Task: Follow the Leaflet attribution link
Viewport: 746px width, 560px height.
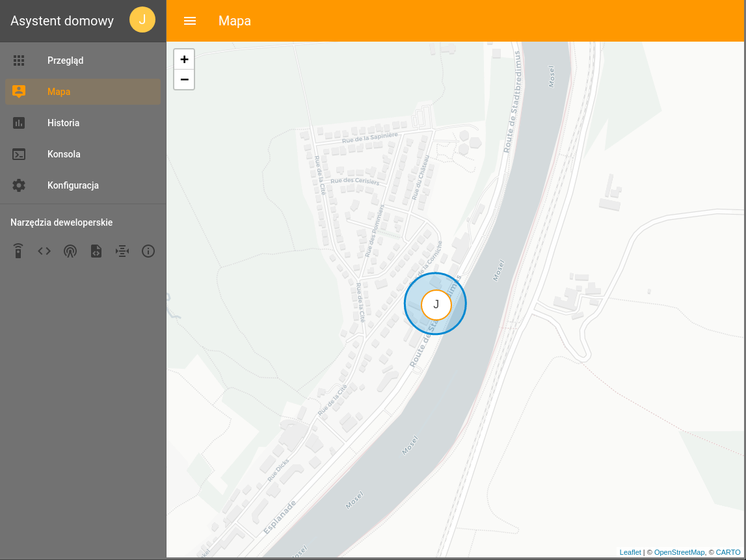Action: tap(630, 552)
